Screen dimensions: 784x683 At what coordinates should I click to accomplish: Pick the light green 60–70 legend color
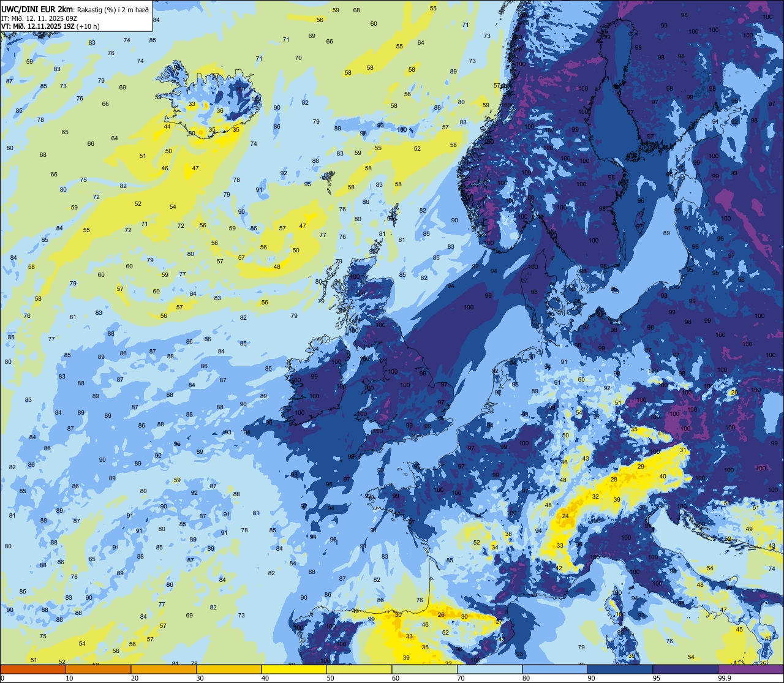(x=424, y=669)
